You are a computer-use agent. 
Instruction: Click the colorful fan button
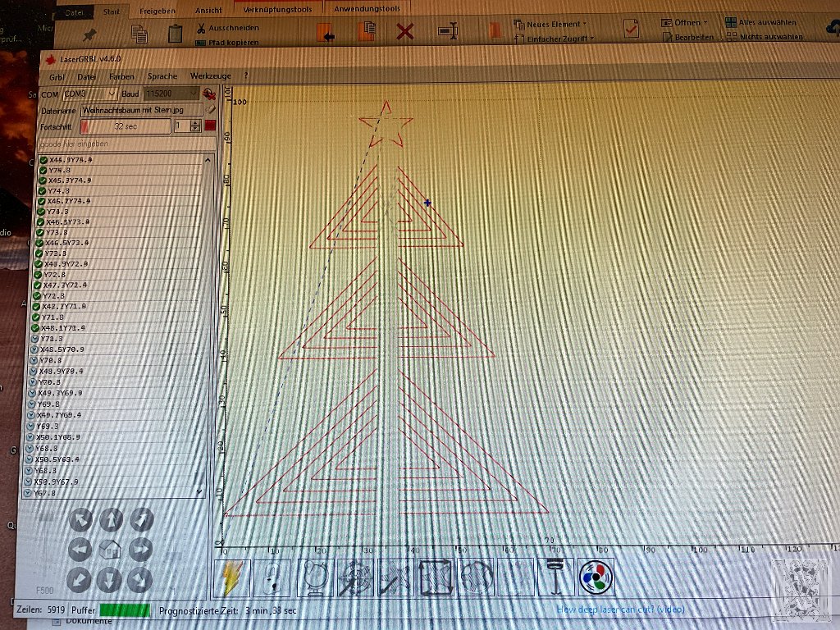tap(596, 577)
